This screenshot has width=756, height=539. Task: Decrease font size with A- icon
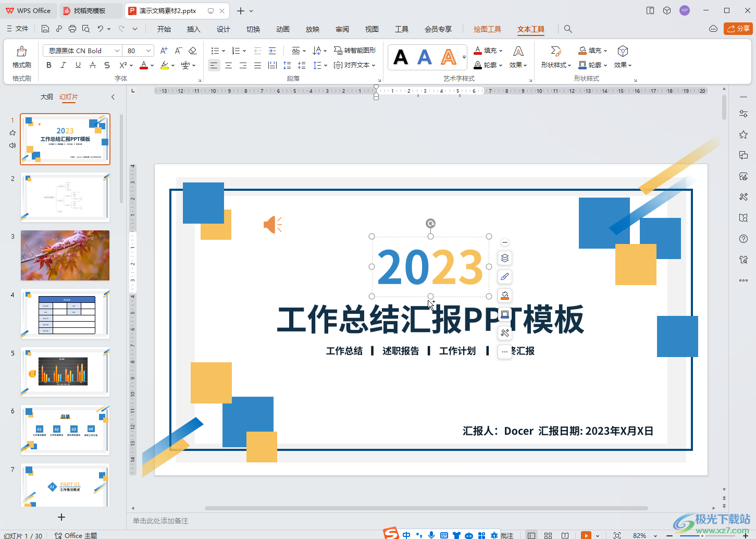178,51
